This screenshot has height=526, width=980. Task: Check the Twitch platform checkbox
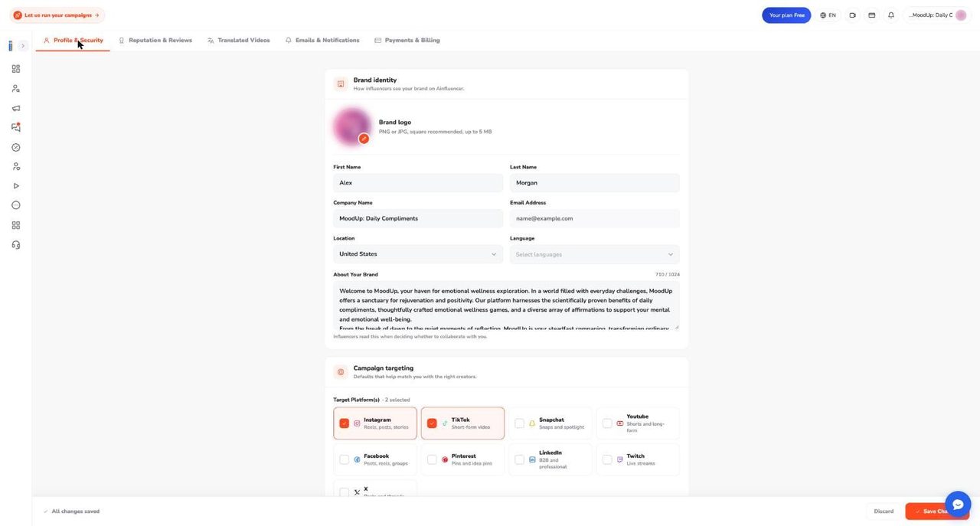coord(607,459)
